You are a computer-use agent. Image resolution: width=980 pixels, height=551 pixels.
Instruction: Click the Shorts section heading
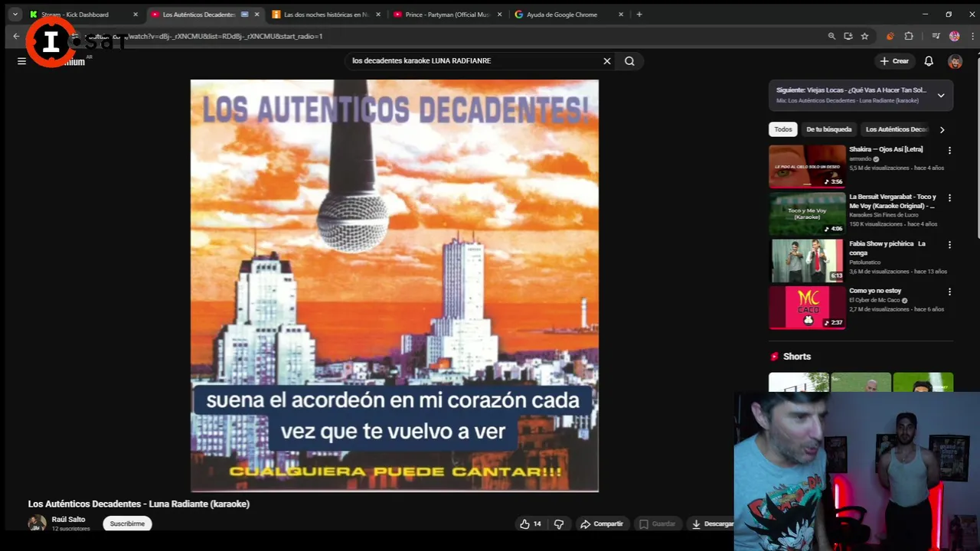point(796,357)
